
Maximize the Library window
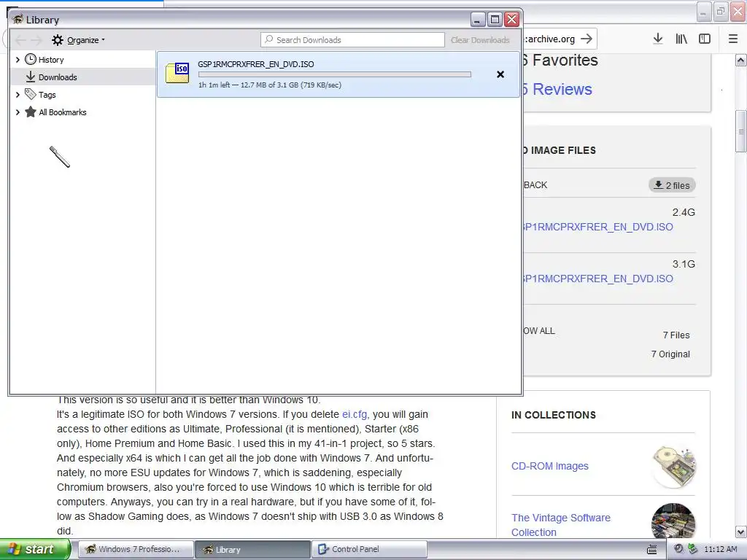pyautogui.click(x=495, y=20)
